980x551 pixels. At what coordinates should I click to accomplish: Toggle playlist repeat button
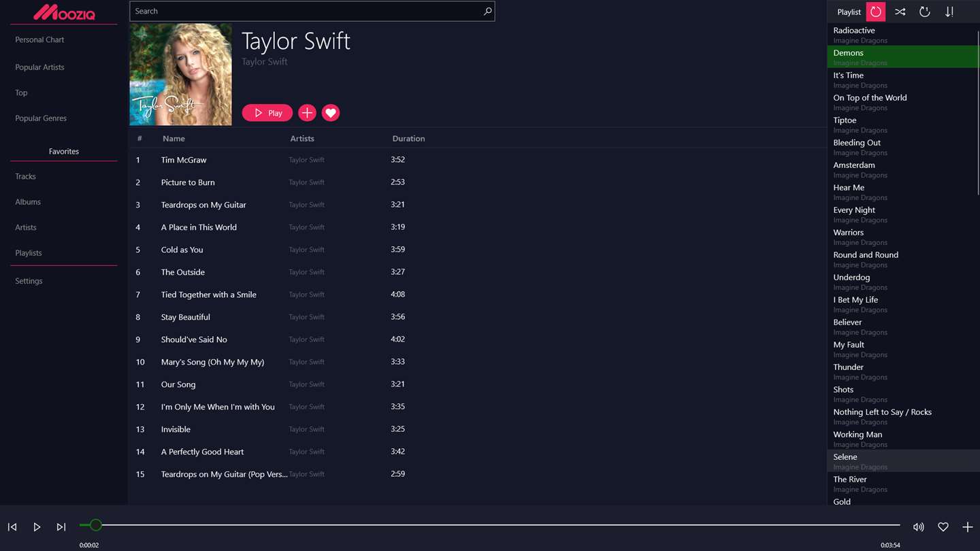(876, 12)
